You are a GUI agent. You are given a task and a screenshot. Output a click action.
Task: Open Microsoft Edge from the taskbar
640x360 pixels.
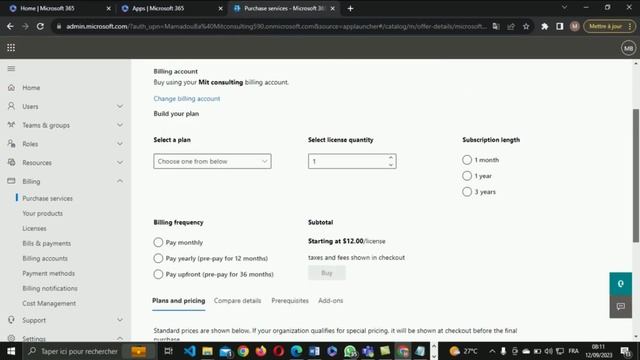tap(297, 351)
